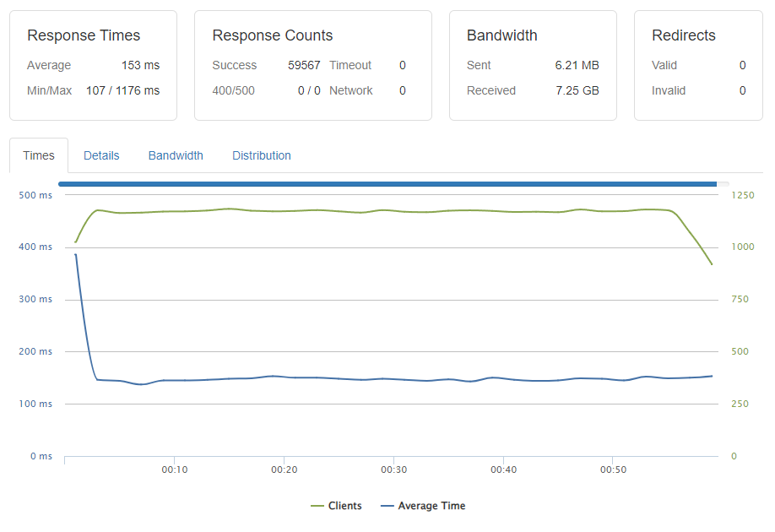The width and height of the screenshot is (775, 532).
Task: Click the 00:30 time axis marker
Action: [394, 470]
